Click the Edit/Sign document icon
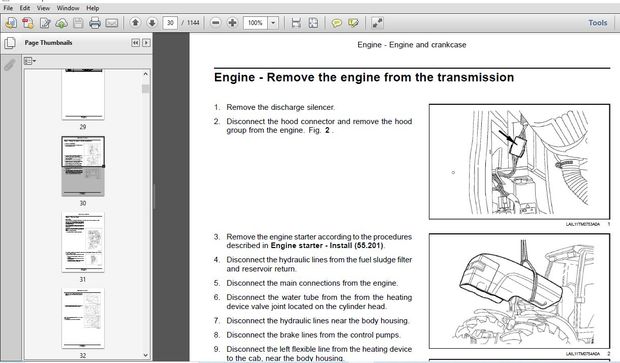Image resolution: width=620 pixels, height=363 pixels. coord(45,23)
